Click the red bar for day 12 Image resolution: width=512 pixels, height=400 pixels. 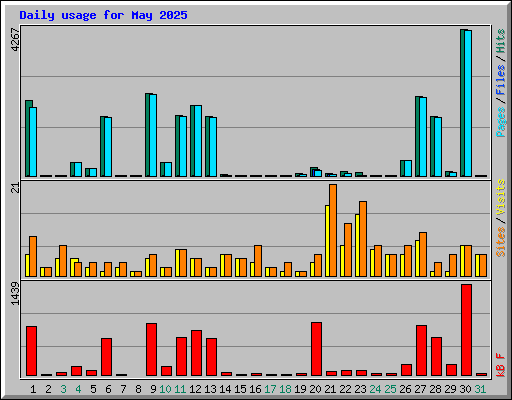[x=196, y=353]
